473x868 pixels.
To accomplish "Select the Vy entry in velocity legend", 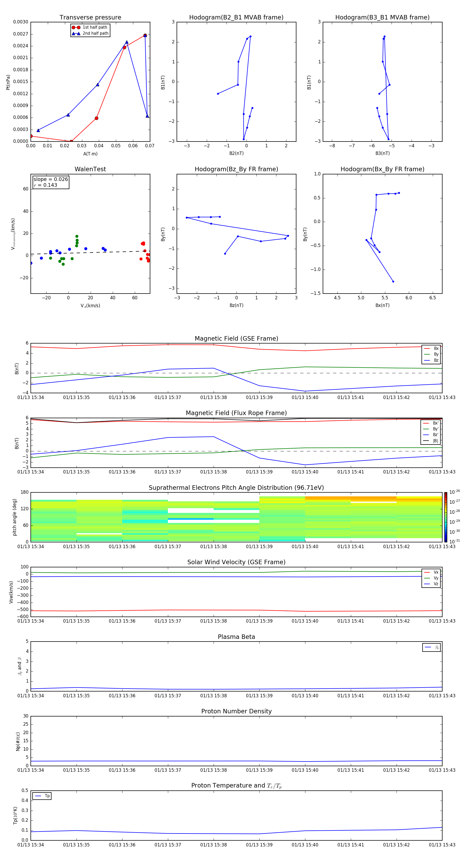I will (x=431, y=578).
